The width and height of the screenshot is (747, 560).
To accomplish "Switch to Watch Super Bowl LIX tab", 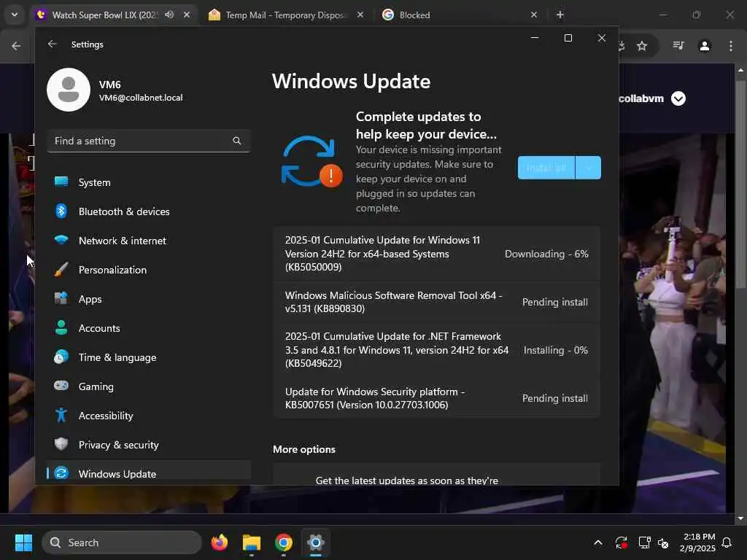I will pyautogui.click(x=105, y=15).
